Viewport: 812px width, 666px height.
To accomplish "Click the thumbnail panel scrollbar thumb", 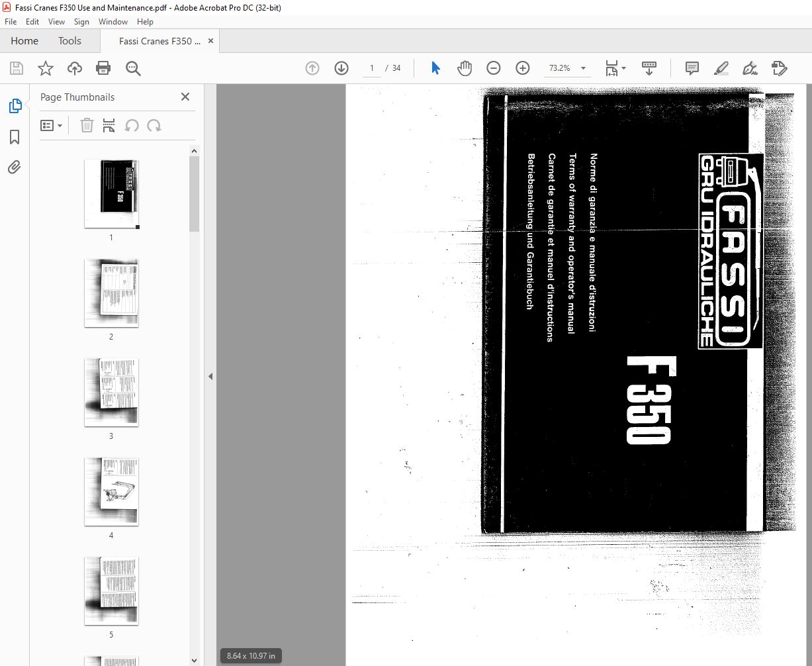I will (x=194, y=194).
